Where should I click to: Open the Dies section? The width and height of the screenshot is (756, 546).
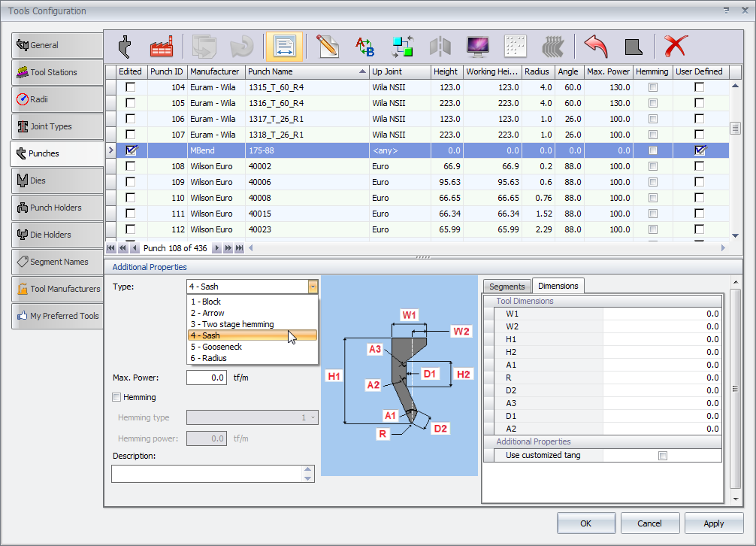57,180
